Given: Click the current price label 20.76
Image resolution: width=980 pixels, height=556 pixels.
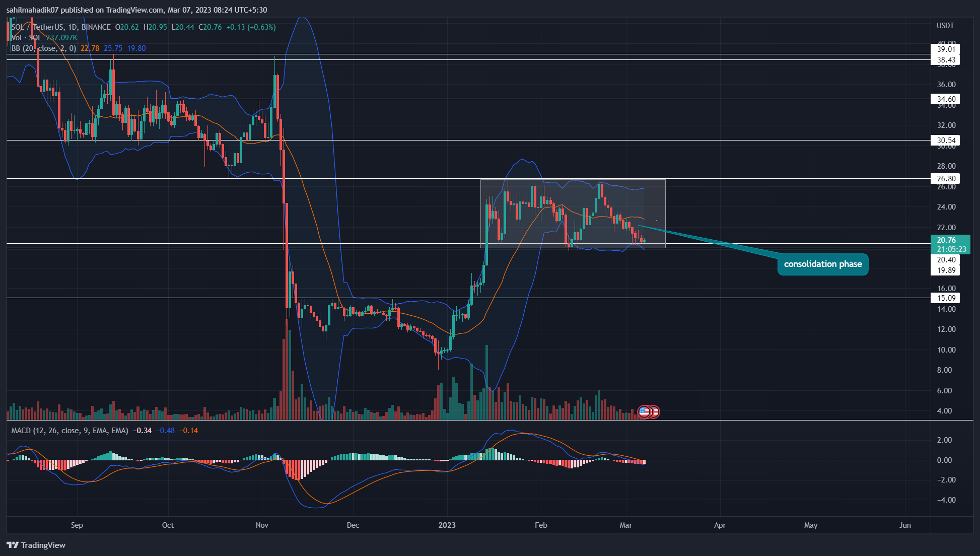Looking at the screenshot, I should [946, 240].
